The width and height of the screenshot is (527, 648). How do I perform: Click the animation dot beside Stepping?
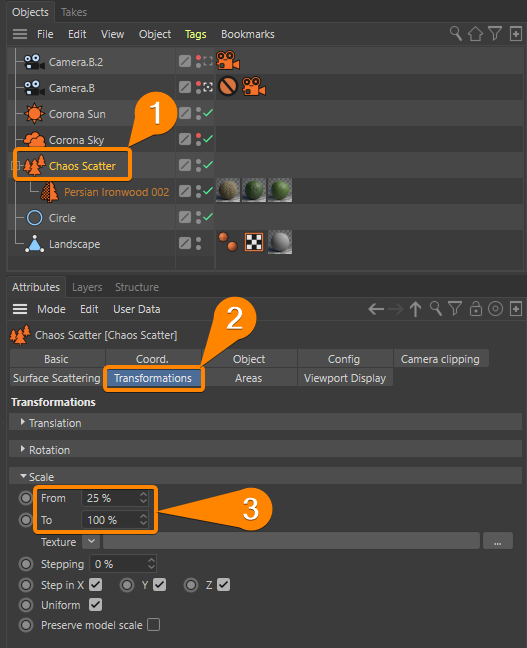(26, 564)
